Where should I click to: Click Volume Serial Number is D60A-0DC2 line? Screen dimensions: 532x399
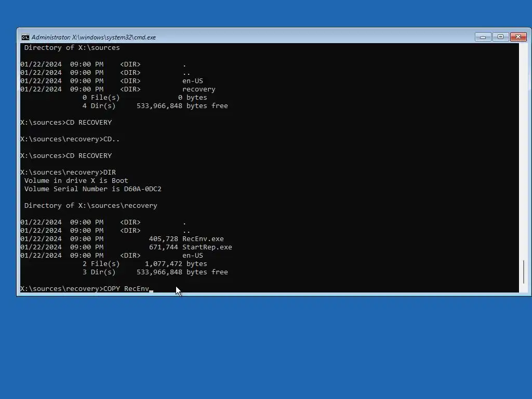click(92, 189)
